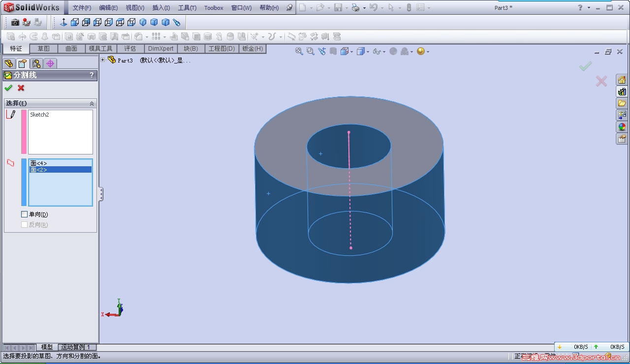Image resolution: width=630 pixels, height=364 pixels.
Task: Switch to the DimXpert tab
Action: point(161,49)
